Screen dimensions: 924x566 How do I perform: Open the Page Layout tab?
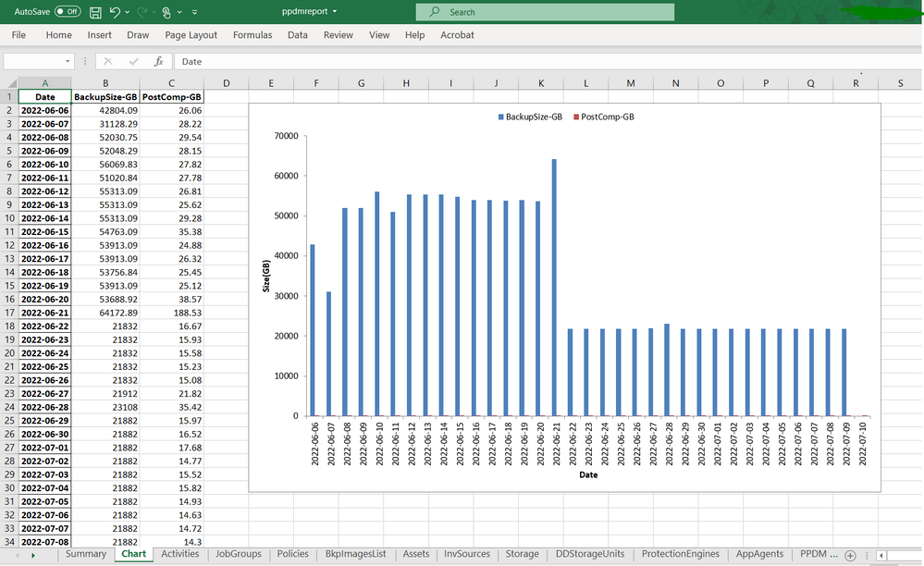tap(191, 35)
